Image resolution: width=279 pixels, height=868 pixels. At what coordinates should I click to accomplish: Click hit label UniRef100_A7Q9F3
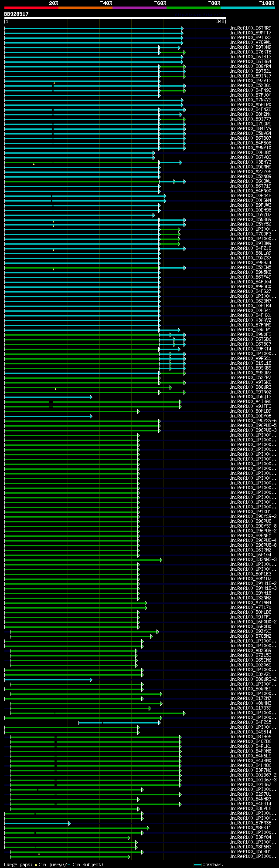tap(251, 234)
